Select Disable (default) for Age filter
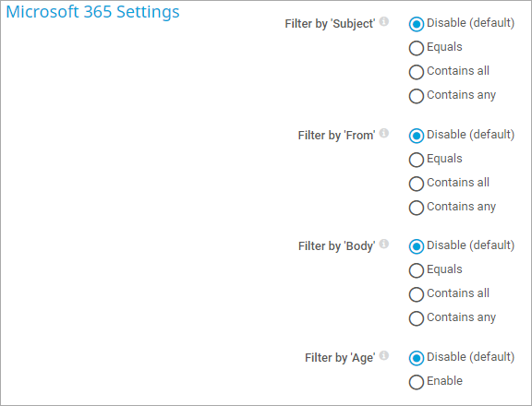Viewport: 532px width, 406px height. tap(417, 358)
